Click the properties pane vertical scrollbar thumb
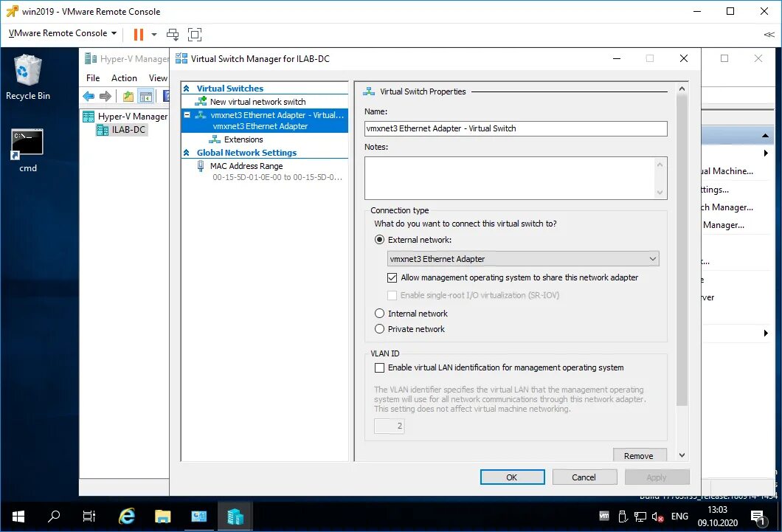 [x=682, y=250]
